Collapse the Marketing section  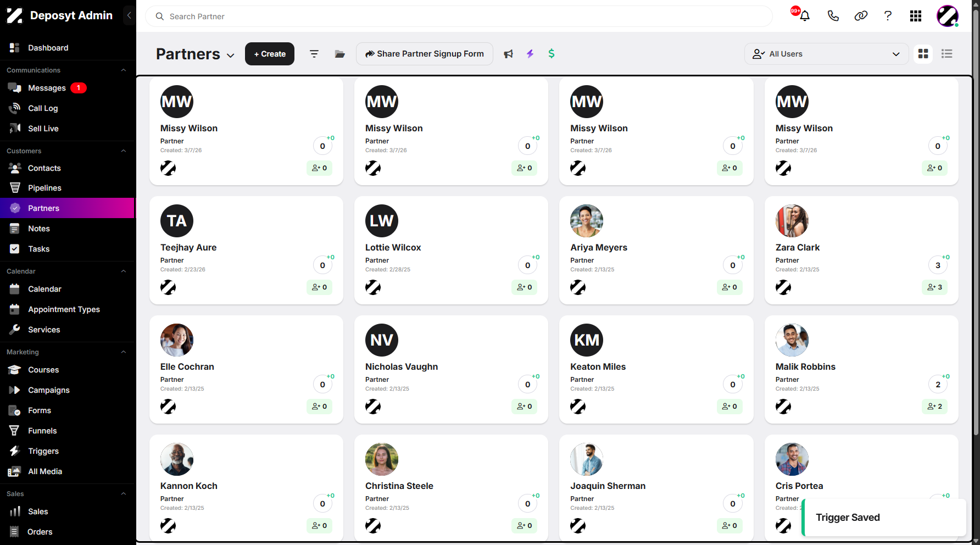(124, 352)
